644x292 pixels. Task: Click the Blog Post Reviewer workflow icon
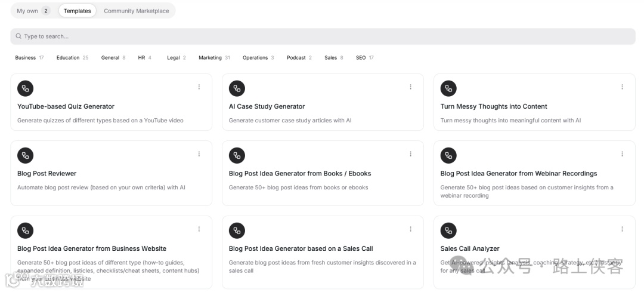tap(25, 155)
